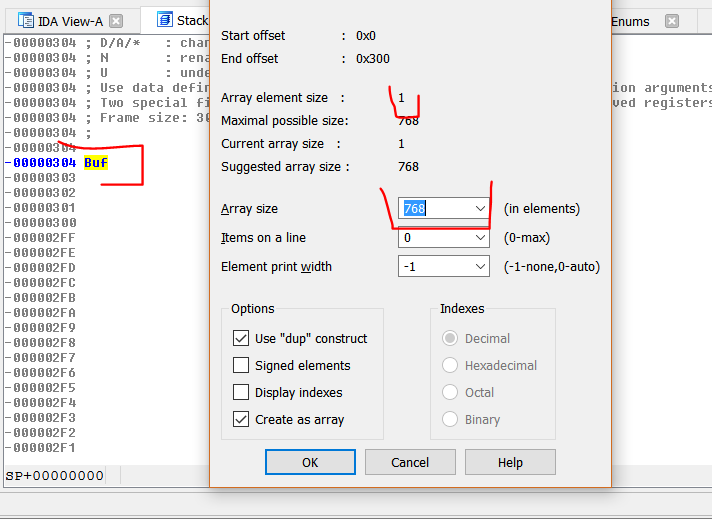Open dialog Help button
Screen dimensions: 712x521
(x=510, y=463)
